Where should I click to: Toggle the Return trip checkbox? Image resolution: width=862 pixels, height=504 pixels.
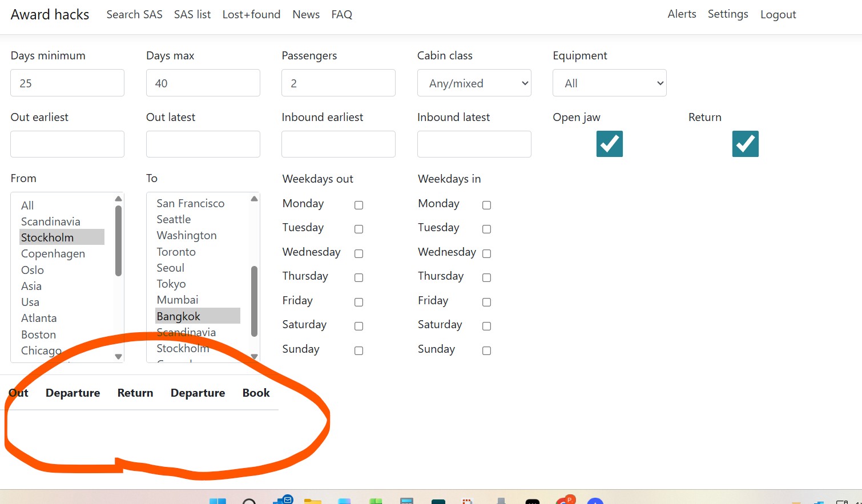click(x=746, y=144)
